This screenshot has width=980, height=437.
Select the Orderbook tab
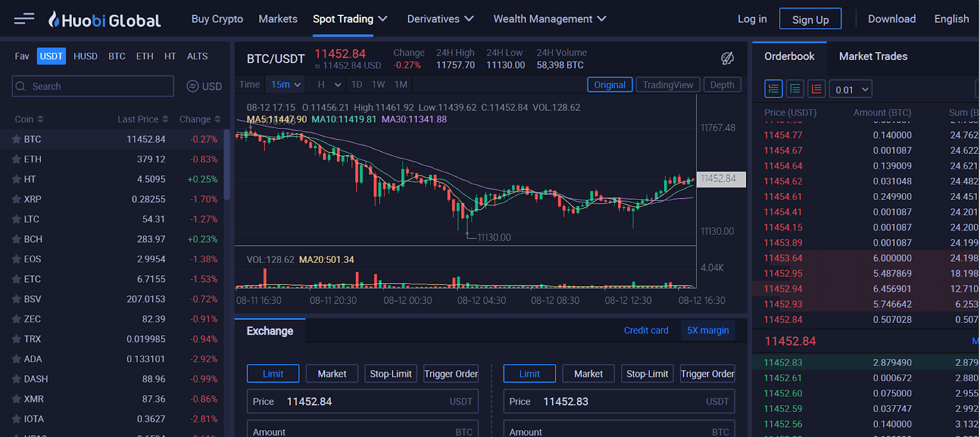tap(789, 56)
